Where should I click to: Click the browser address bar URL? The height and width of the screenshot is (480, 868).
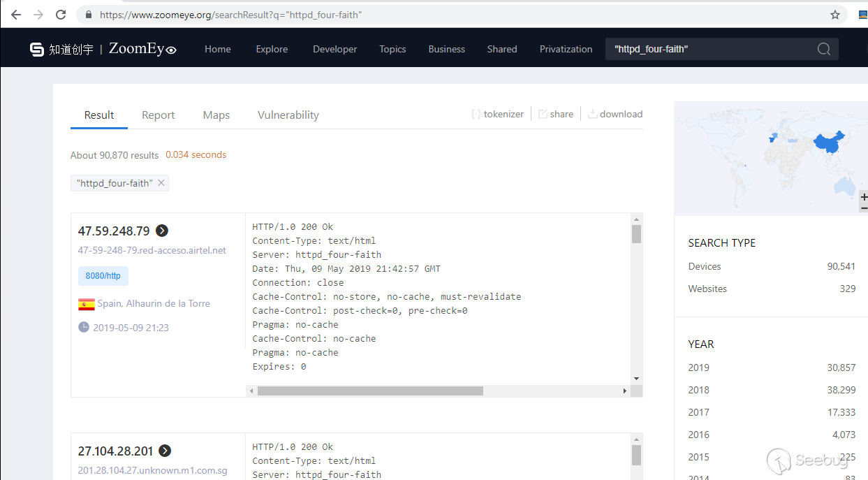(x=230, y=15)
